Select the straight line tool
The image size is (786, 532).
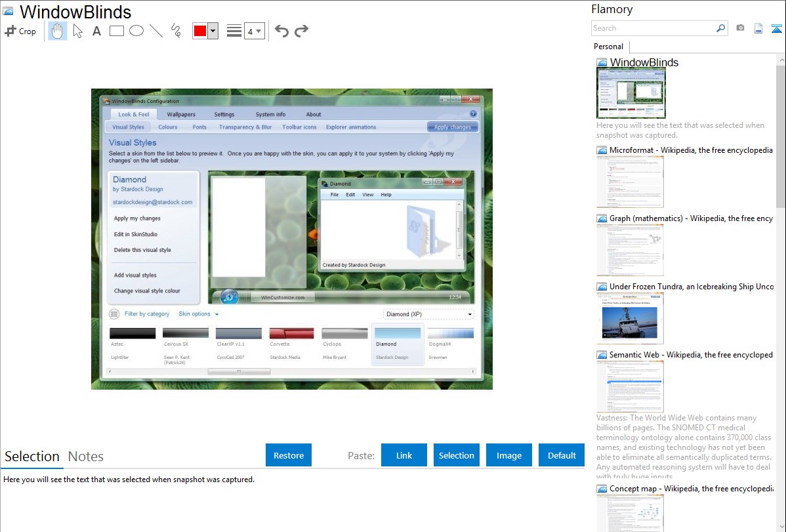coord(156,31)
